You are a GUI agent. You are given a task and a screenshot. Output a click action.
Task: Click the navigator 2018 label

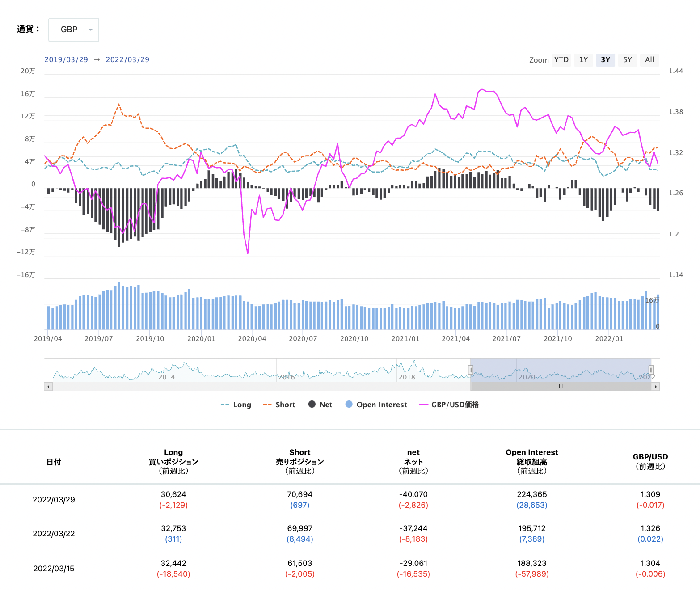click(x=407, y=377)
